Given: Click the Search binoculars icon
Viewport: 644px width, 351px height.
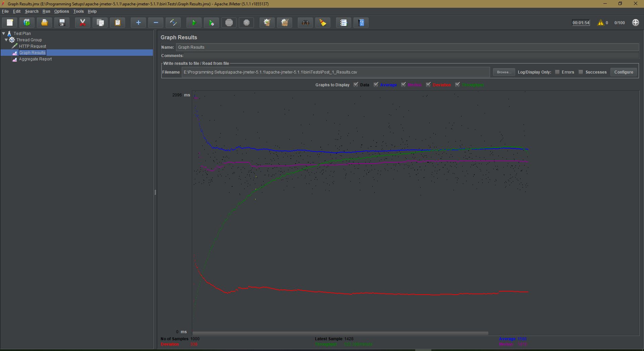Looking at the screenshot, I should pyautogui.click(x=305, y=23).
